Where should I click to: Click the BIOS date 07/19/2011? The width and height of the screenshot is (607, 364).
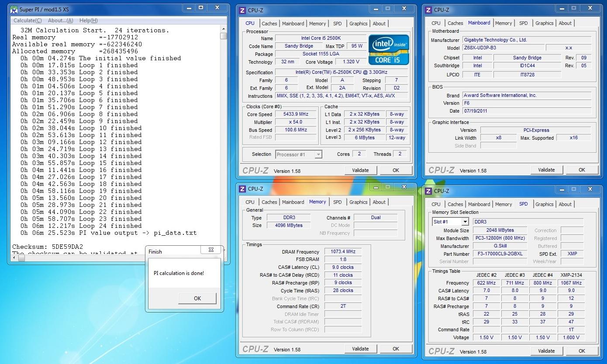[527, 111]
